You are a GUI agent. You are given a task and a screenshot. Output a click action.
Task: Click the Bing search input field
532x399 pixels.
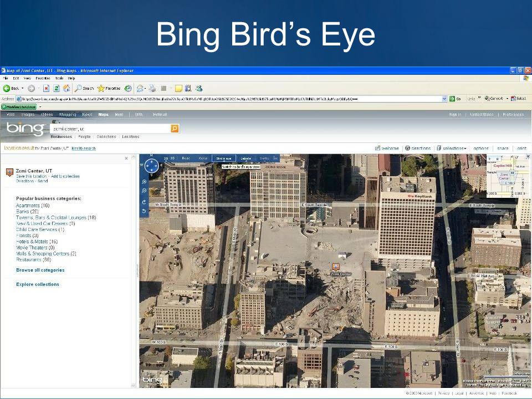pyautogui.click(x=111, y=129)
